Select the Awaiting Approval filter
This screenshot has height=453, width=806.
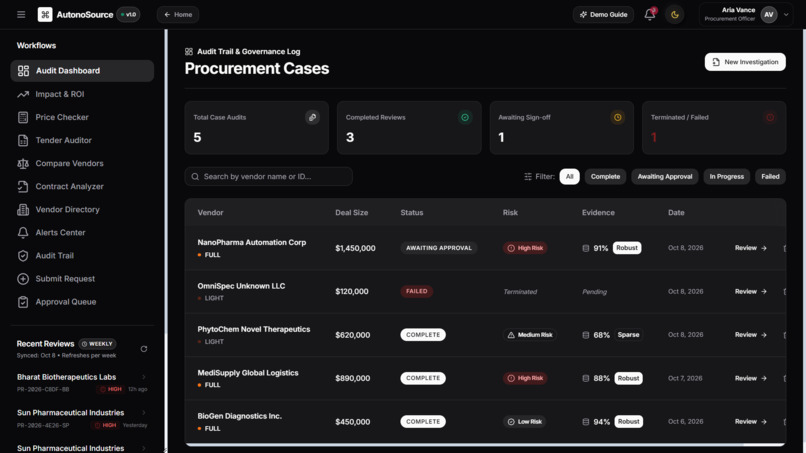tap(665, 176)
